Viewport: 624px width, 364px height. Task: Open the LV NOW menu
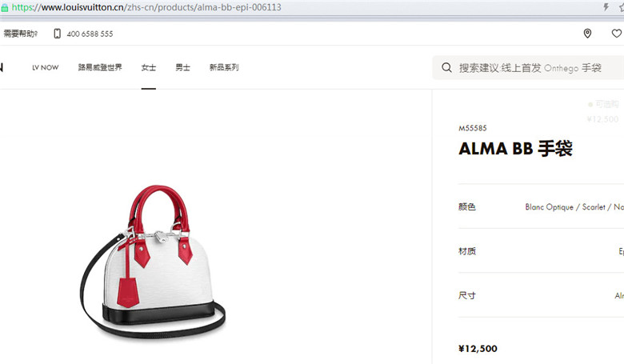point(46,68)
